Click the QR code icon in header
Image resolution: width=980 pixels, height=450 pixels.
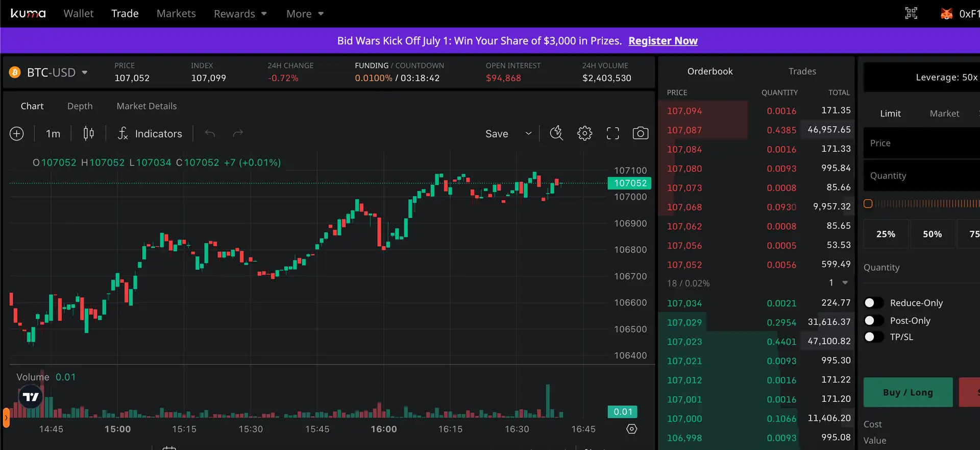click(x=911, y=14)
